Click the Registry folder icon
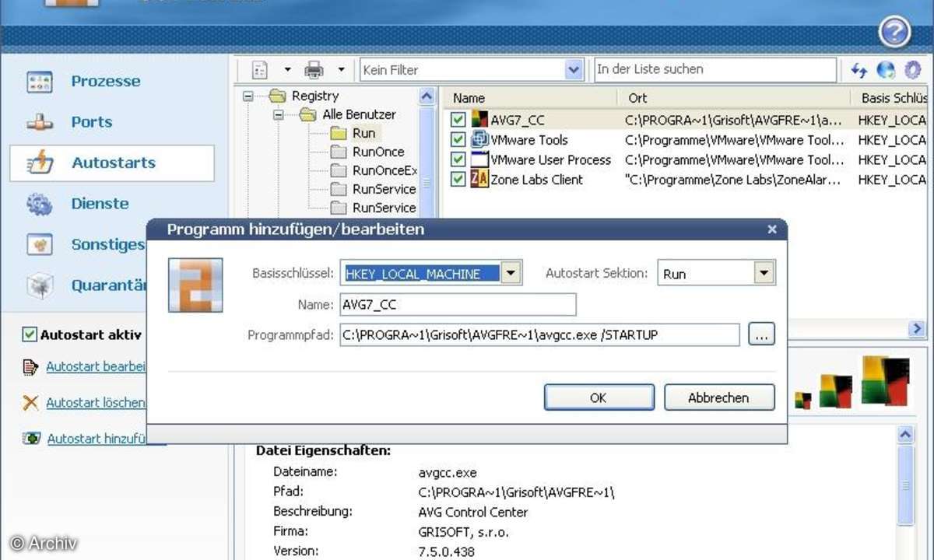Screen dimensions: 934x560 [x=278, y=96]
